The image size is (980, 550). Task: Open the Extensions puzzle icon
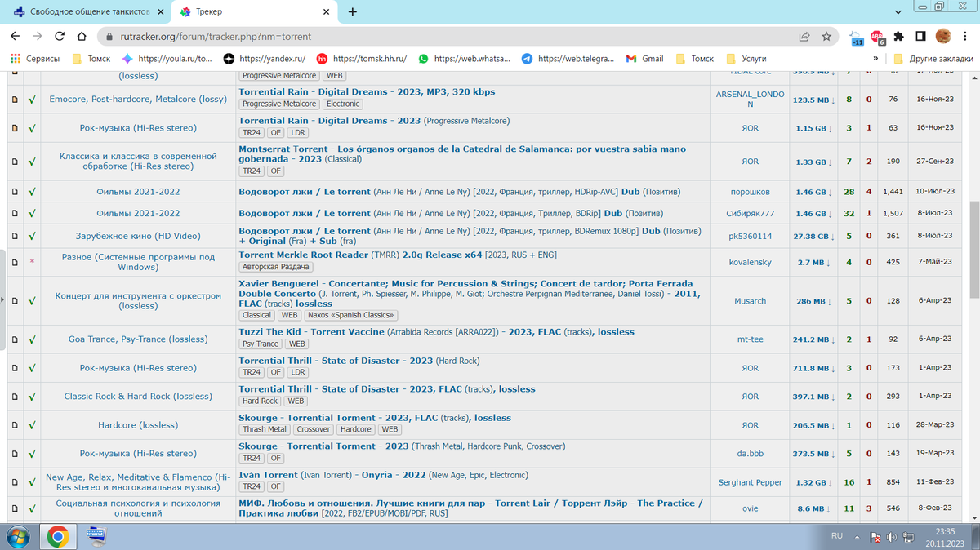click(x=898, y=37)
